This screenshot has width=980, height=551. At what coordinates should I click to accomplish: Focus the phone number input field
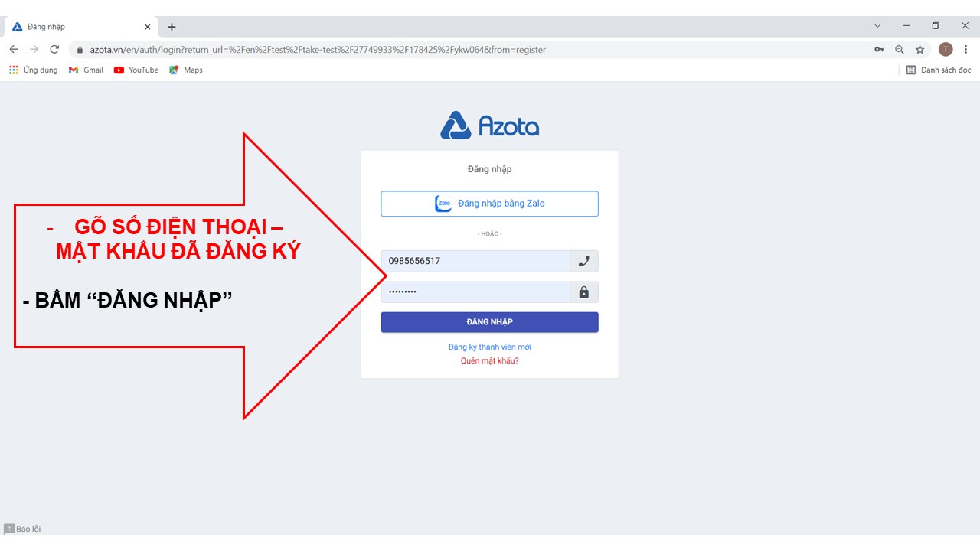475,261
